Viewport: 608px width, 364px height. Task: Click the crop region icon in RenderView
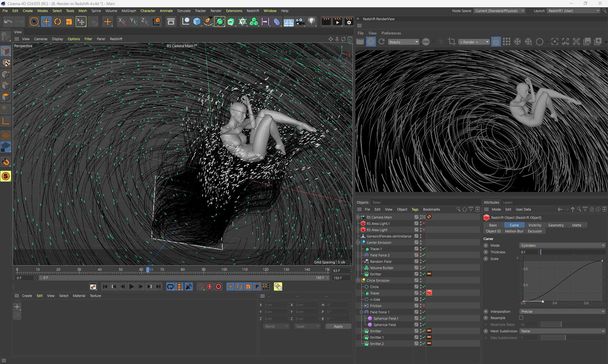(x=452, y=42)
